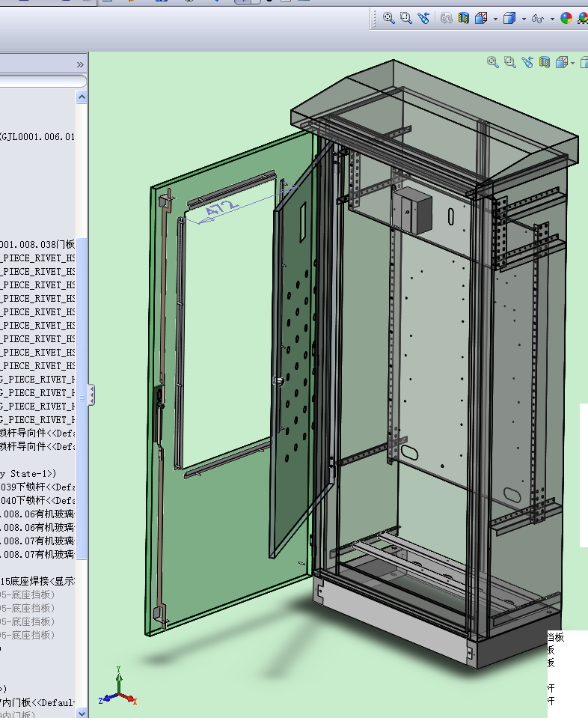Image resolution: width=588 pixels, height=718 pixels.
Task: Toggle Section View in top toolbar
Action: (464, 18)
